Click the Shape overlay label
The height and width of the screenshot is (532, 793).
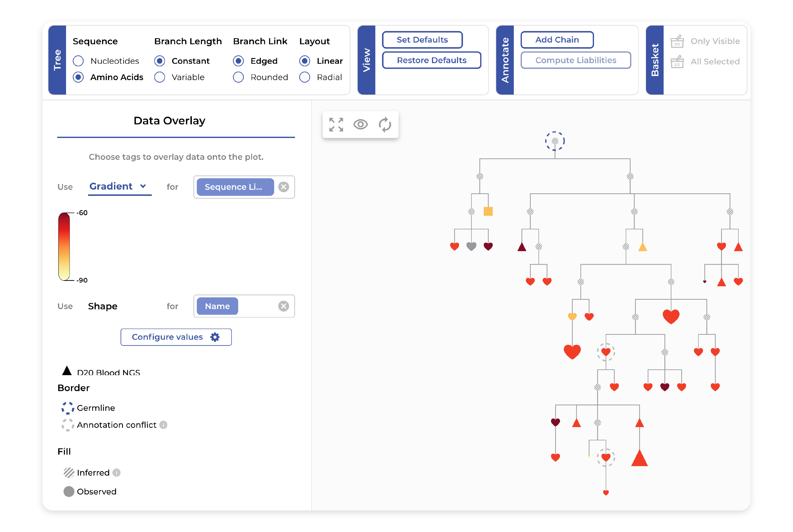(x=103, y=306)
